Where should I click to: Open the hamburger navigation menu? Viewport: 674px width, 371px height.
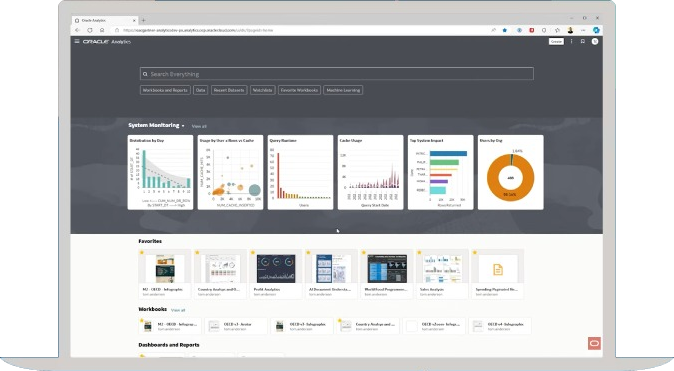pyautogui.click(x=77, y=41)
